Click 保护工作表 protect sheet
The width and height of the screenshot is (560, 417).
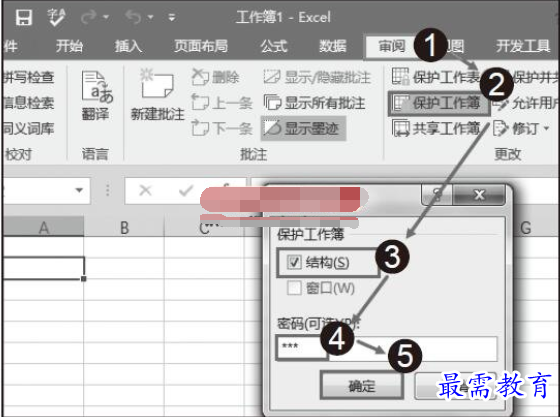pyautogui.click(x=436, y=77)
